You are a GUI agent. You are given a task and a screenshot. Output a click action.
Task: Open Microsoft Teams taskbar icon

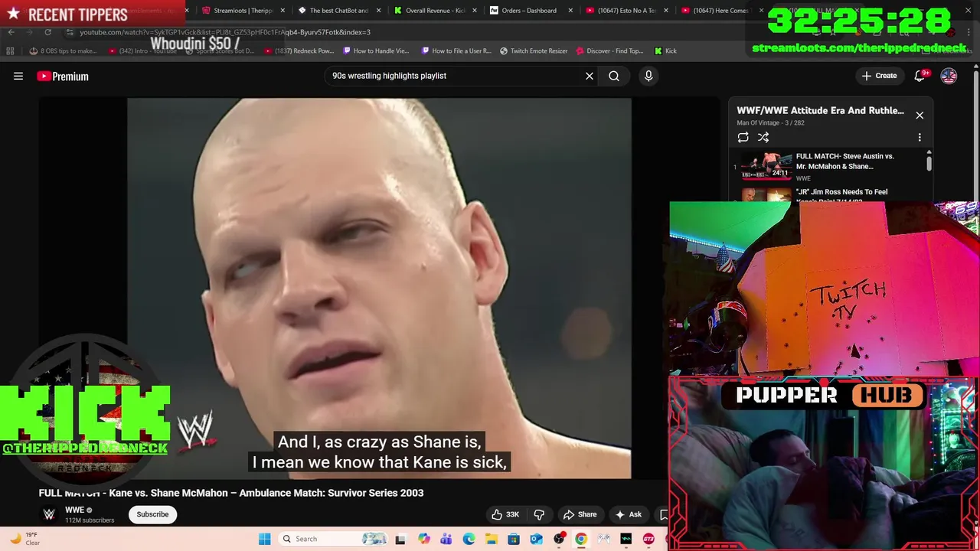[446, 539]
